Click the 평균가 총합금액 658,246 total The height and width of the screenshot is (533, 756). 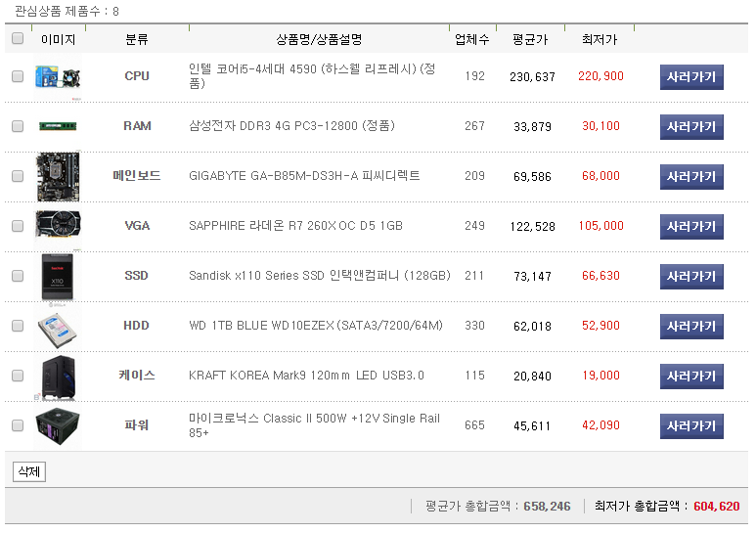click(x=498, y=506)
